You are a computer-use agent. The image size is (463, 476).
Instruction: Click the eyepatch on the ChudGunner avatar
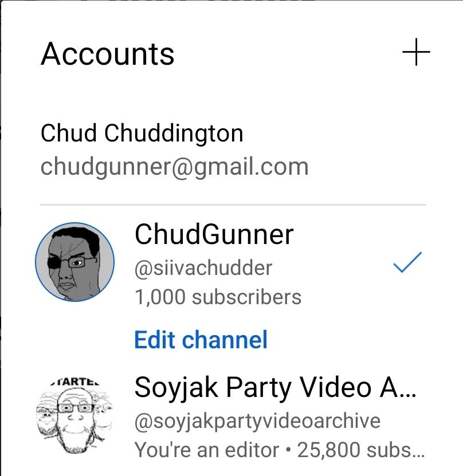coord(56,263)
